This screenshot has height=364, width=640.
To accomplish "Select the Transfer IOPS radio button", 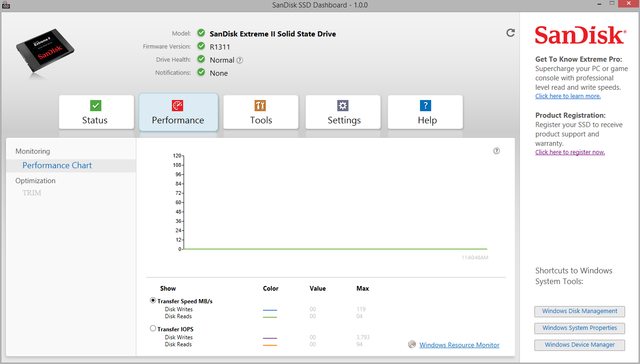I will [153, 328].
